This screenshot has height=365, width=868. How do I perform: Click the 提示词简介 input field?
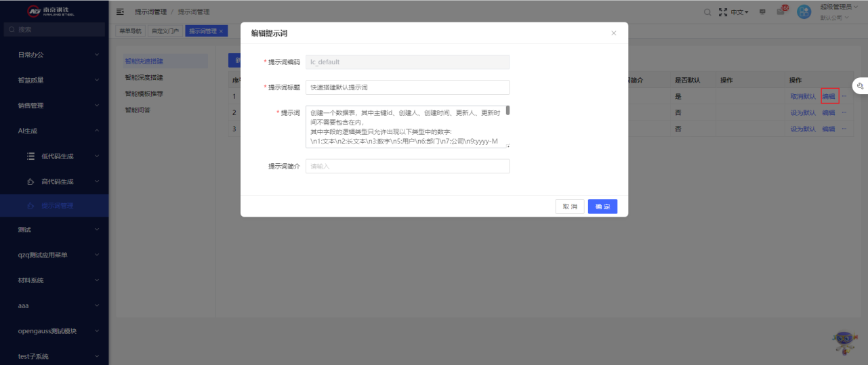click(407, 166)
